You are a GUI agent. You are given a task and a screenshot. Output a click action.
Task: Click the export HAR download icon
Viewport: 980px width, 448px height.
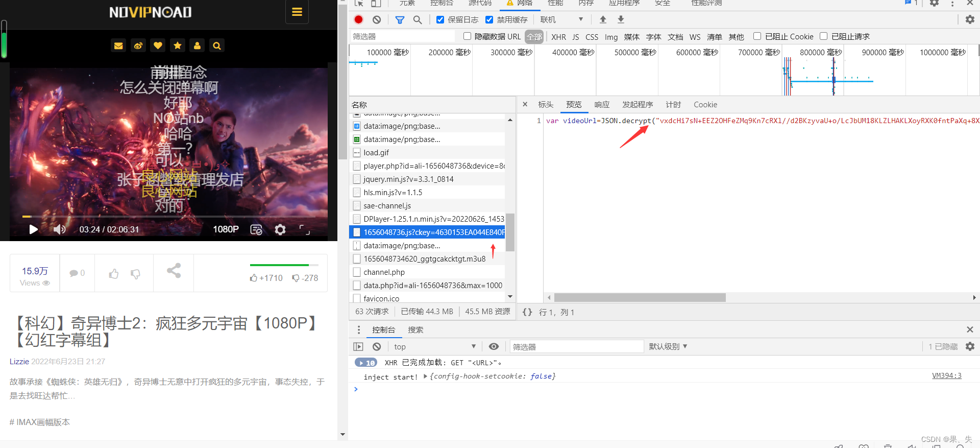coord(621,19)
